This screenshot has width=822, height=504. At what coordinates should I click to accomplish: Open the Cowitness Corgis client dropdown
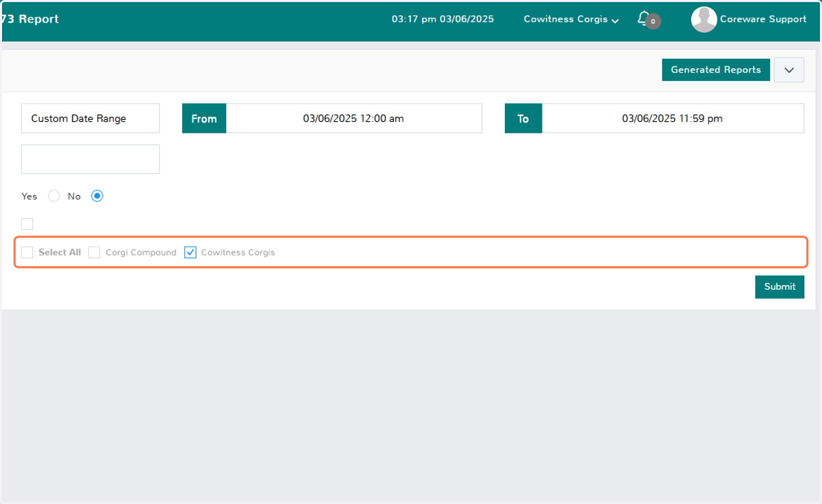tap(571, 19)
